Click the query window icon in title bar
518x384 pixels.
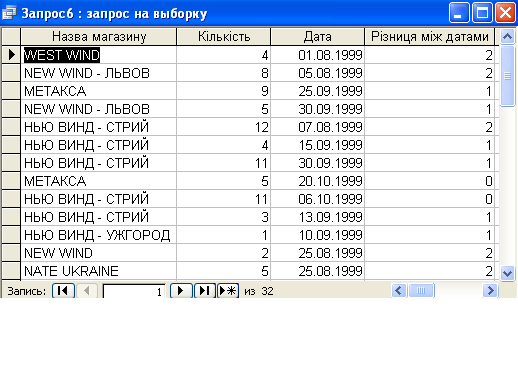9,13
